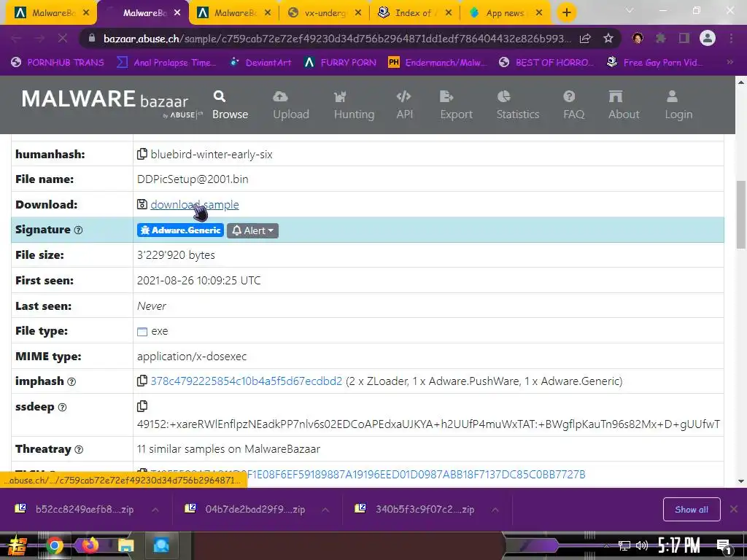View the Statistics page
The width and height of the screenshot is (747, 560).
pos(518,105)
